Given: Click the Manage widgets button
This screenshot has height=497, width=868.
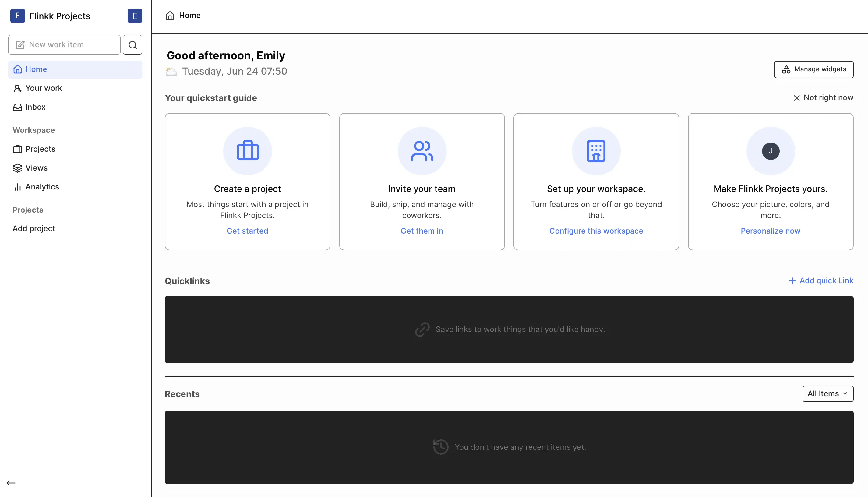Looking at the screenshot, I should 813,69.
